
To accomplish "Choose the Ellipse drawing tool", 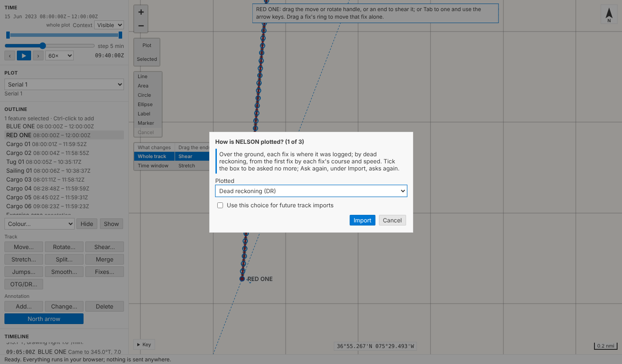I will tap(148, 104).
